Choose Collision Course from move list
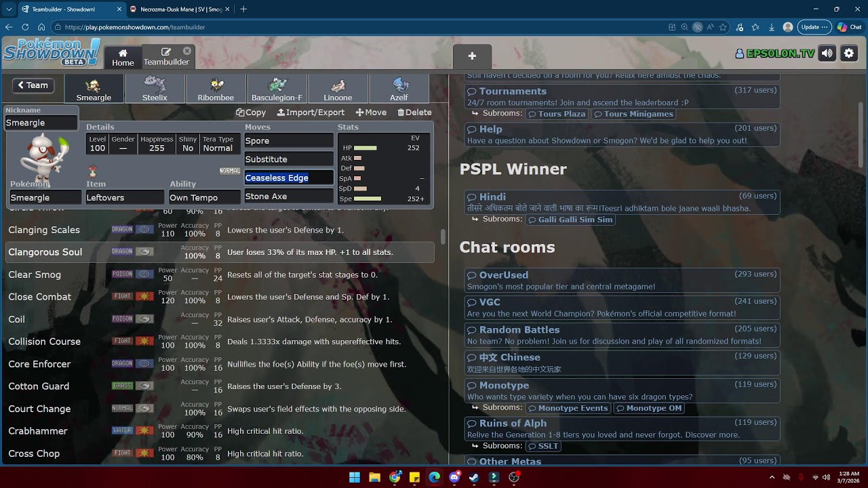Viewport: 868px width, 488px height. [220, 342]
